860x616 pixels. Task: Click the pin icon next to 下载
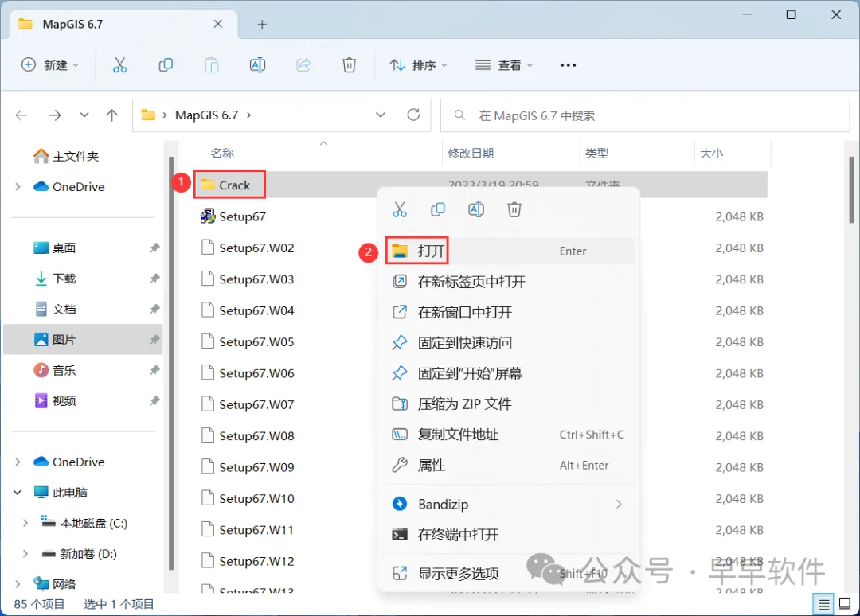tap(154, 279)
